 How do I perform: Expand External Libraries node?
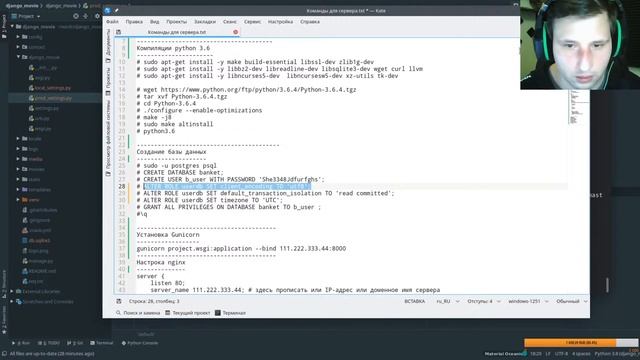[x=12, y=291]
